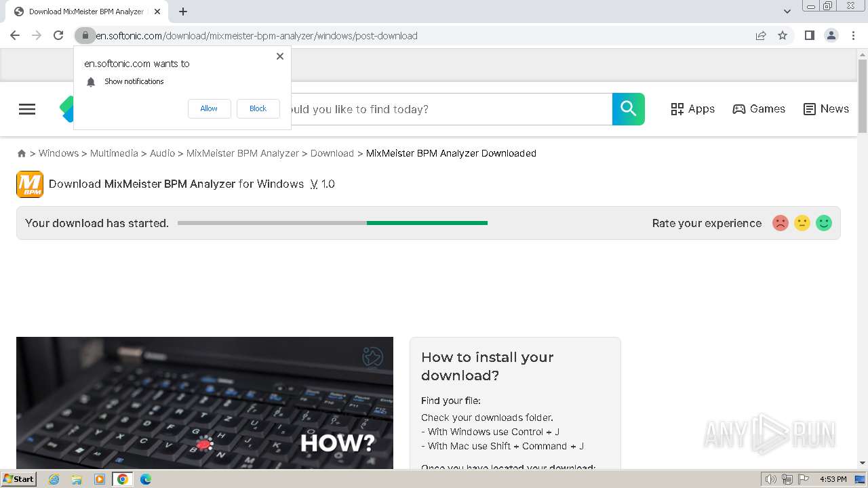Click the MixMeister BPM app logo
The height and width of the screenshot is (488, 868).
(30, 184)
